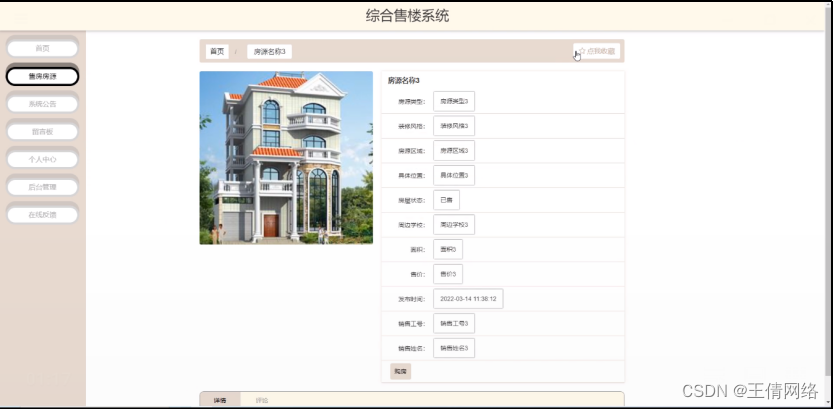This screenshot has width=834, height=409.
Task: Click the 房源名称3 heading in details card
Action: [404, 81]
